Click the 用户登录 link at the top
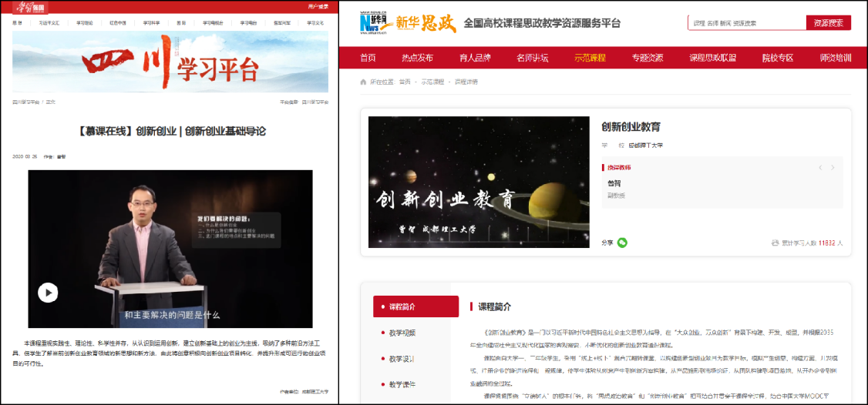 (x=318, y=7)
